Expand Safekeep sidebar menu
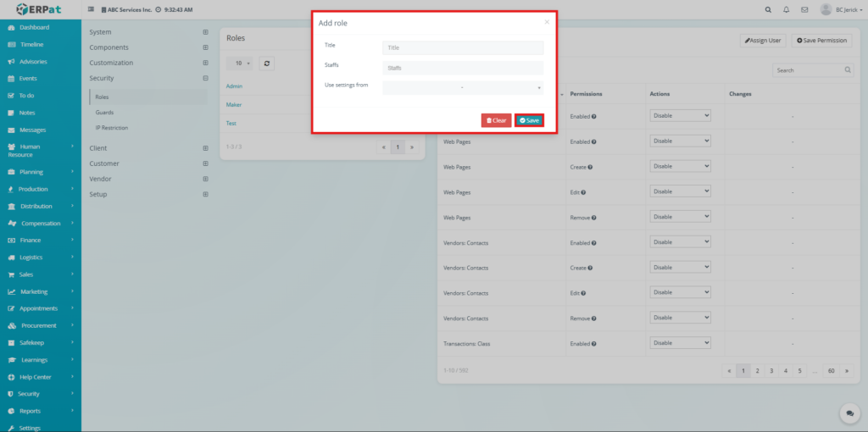 pyautogui.click(x=41, y=343)
